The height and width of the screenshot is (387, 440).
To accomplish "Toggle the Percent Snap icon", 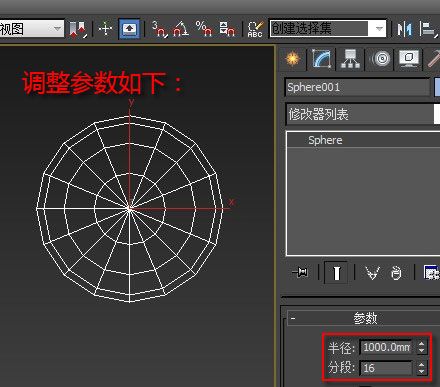I will [x=204, y=29].
